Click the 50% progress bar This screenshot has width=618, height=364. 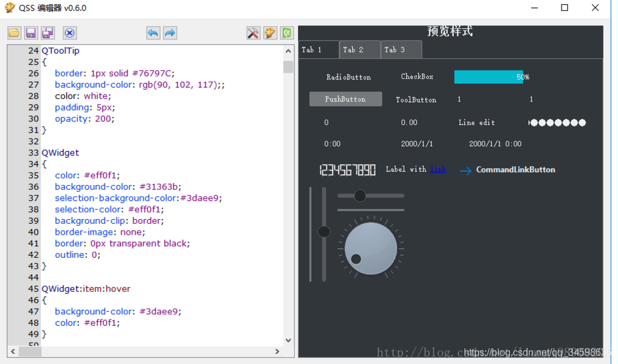tap(488, 76)
